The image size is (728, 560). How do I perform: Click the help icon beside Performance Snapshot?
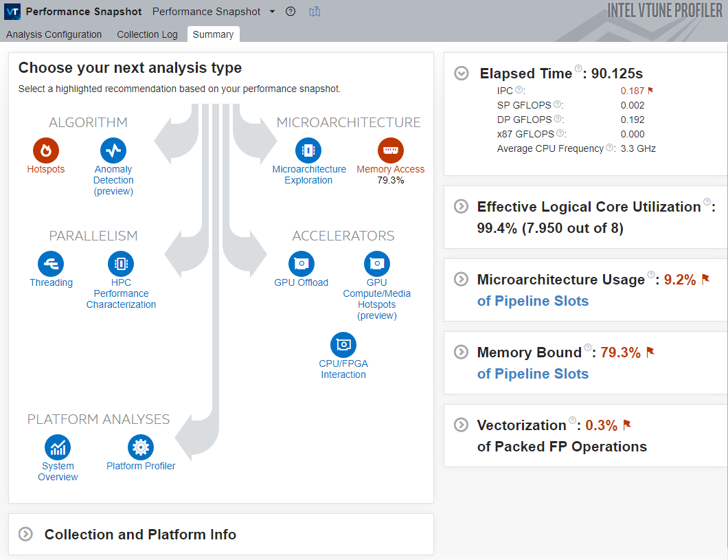(291, 12)
